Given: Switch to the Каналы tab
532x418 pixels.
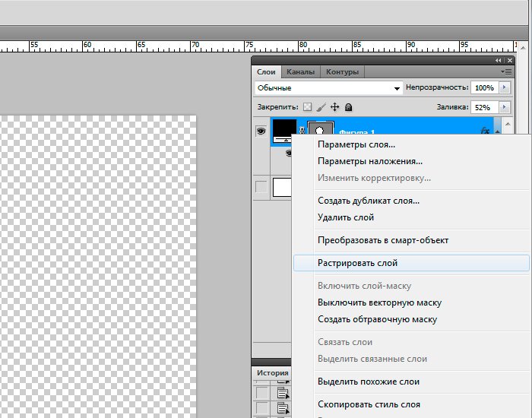Looking at the screenshot, I should (x=301, y=72).
